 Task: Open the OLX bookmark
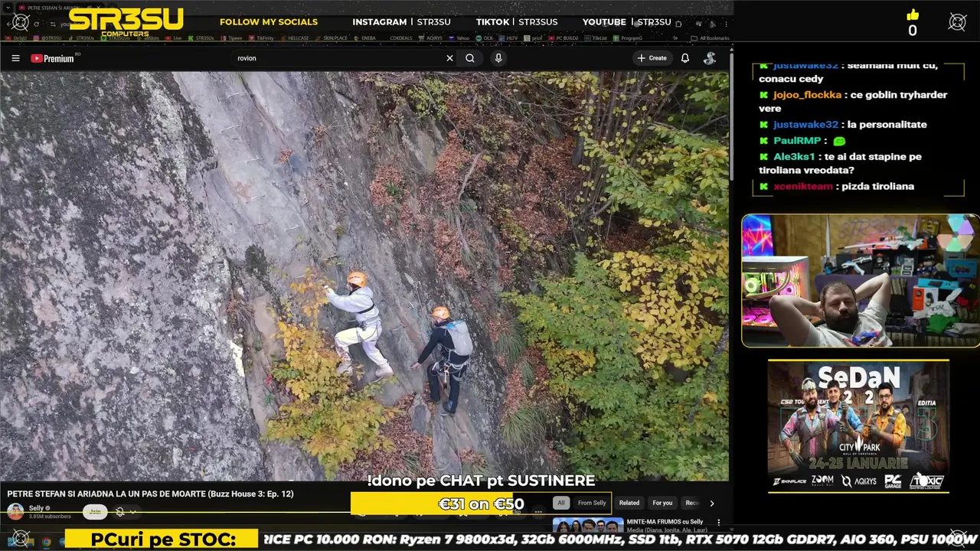click(x=485, y=38)
